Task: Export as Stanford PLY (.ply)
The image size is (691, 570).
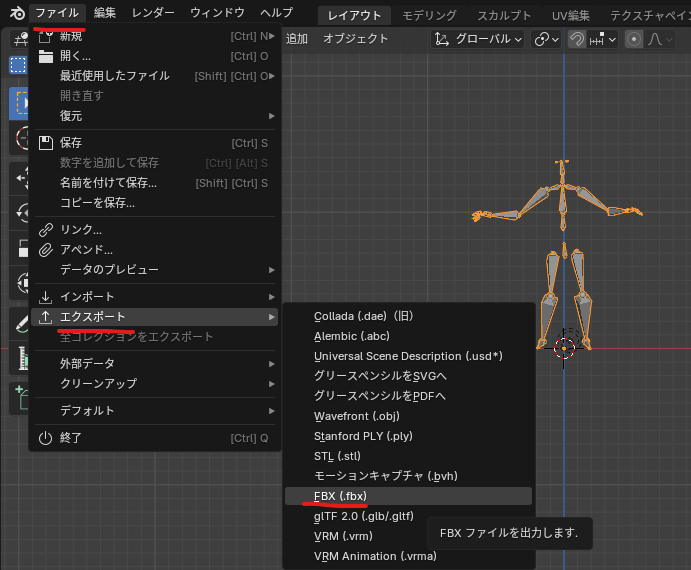Action: 409,436
